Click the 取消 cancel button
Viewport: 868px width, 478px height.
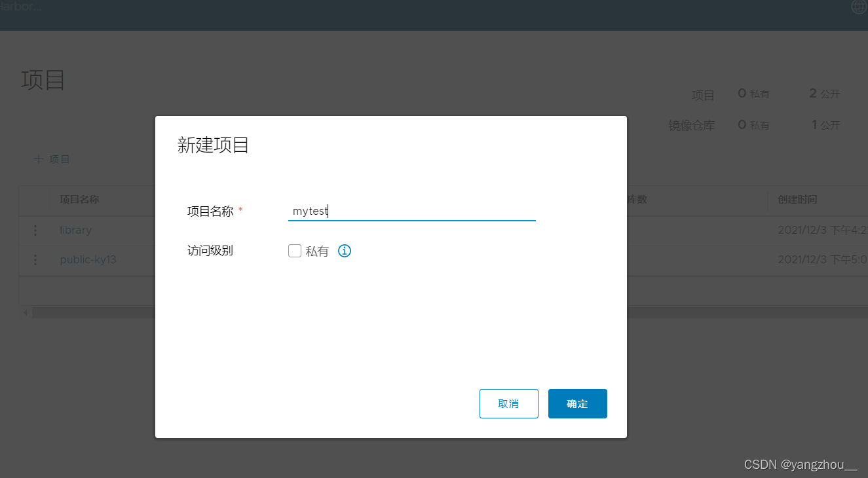point(509,403)
